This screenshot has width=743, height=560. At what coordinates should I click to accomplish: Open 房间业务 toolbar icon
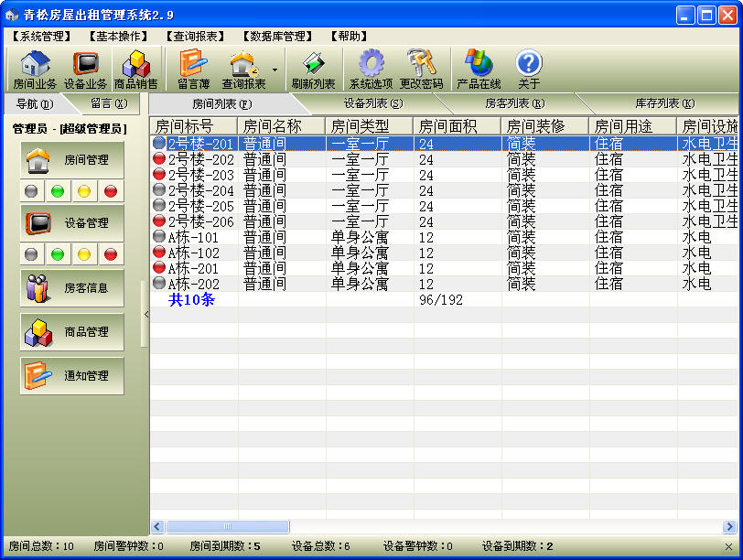click(35, 70)
